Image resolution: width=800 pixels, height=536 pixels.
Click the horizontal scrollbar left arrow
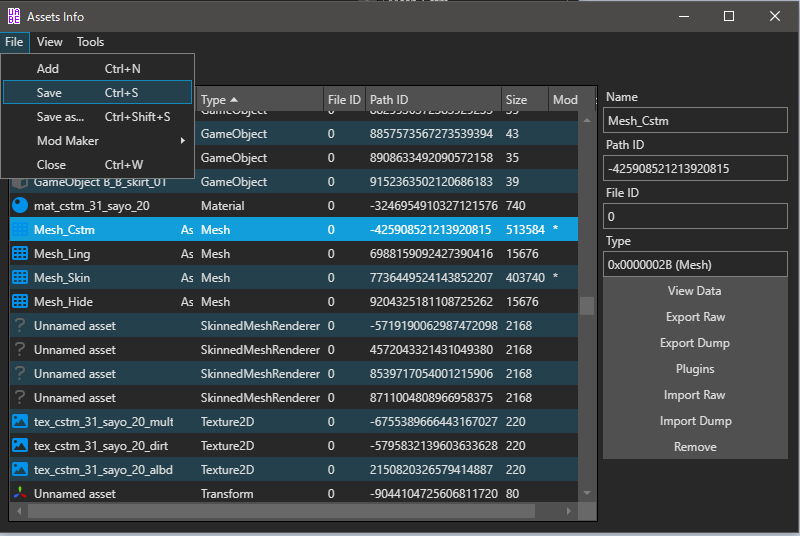coord(19,511)
